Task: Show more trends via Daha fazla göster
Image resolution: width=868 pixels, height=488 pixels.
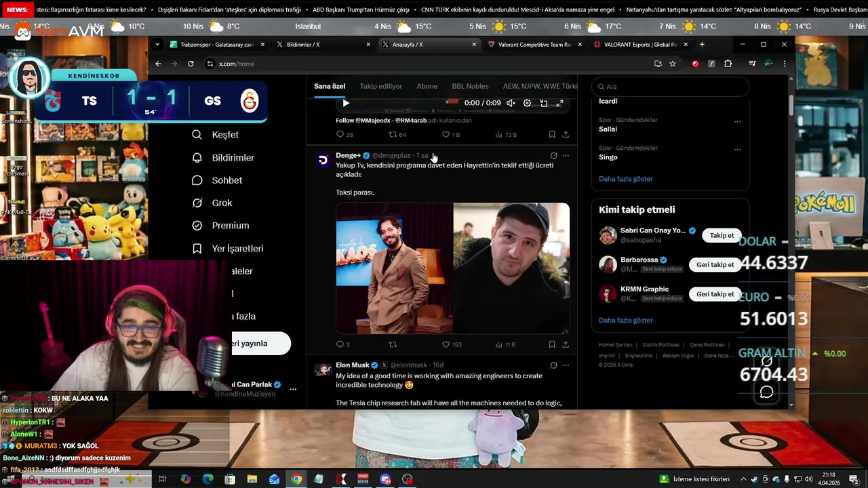Action: coord(626,179)
